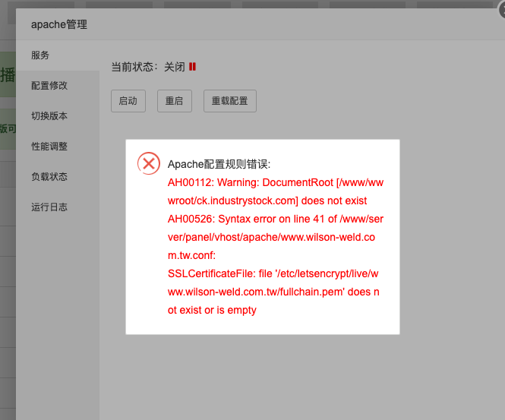Click the SSLCertificateFile error text line

[273, 273]
